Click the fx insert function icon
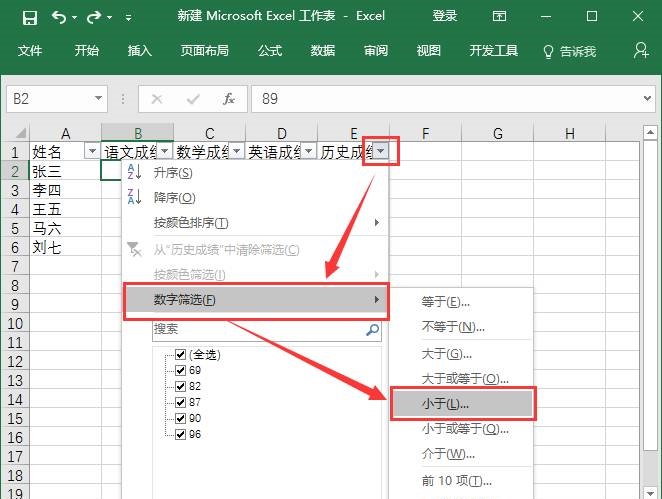The width and height of the screenshot is (662, 499). click(229, 99)
